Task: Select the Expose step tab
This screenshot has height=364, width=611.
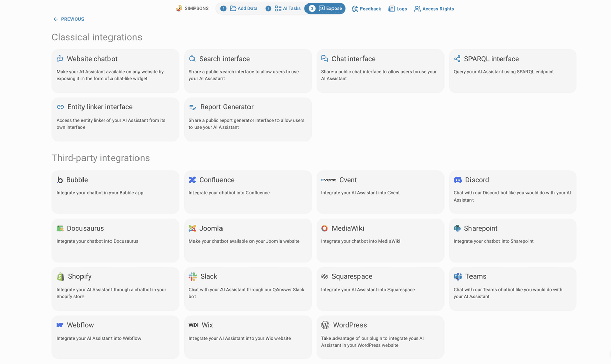Action: (x=325, y=9)
